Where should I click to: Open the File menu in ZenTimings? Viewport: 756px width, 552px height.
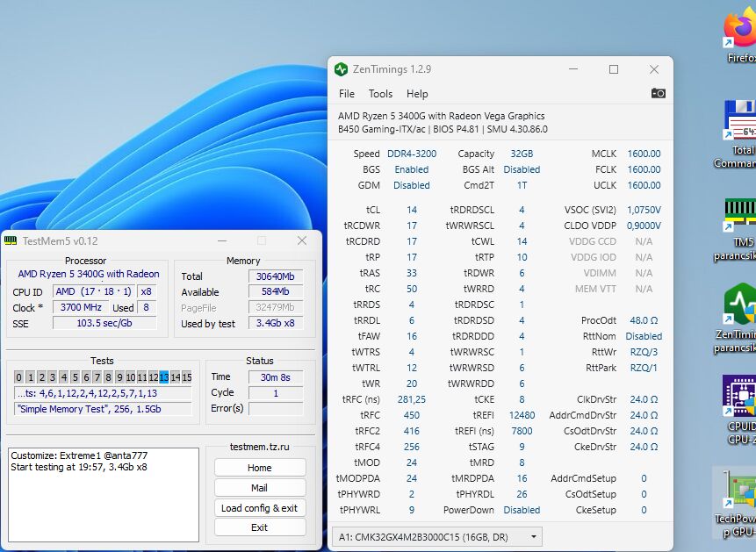coord(346,94)
